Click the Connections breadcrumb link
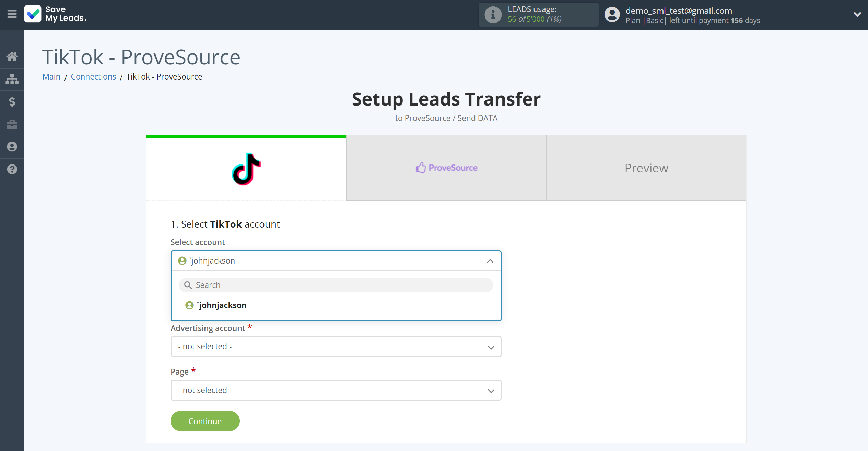 tap(94, 76)
